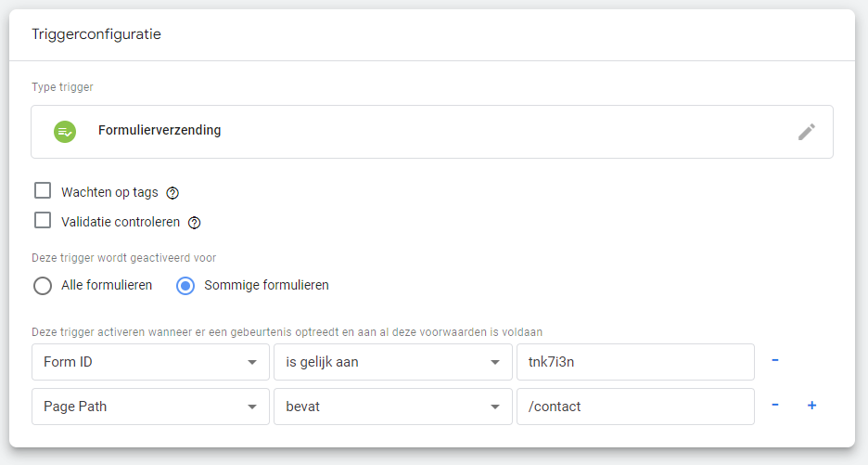Click the green Formulierverzending trigger icon

tap(65, 132)
